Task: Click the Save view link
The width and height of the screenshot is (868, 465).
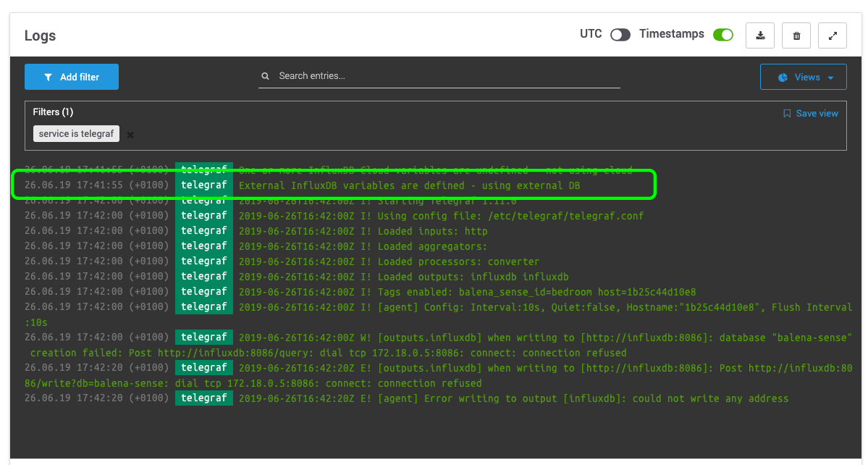Action: point(817,114)
